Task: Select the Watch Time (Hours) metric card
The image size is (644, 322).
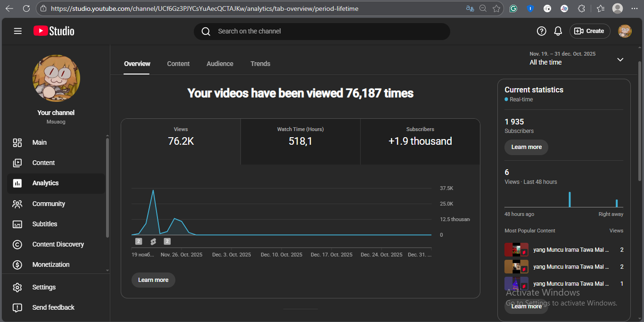Action: point(300,137)
